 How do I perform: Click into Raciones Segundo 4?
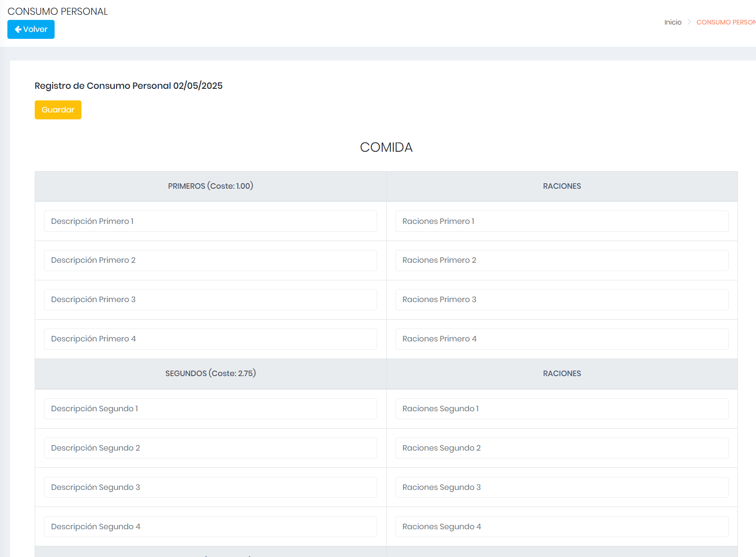click(x=562, y=527)
